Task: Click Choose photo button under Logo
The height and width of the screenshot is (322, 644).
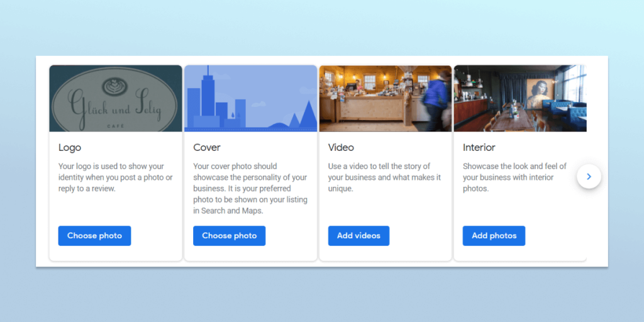Action: pyautogui.click(x=94, y=236)
